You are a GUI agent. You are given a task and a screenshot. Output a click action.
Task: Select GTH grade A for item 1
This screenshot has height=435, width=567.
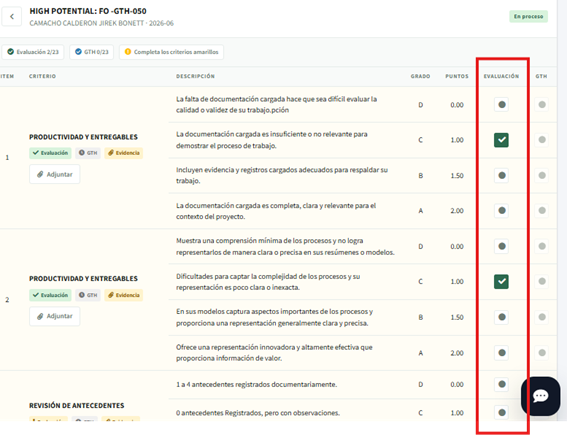point(542,210)
